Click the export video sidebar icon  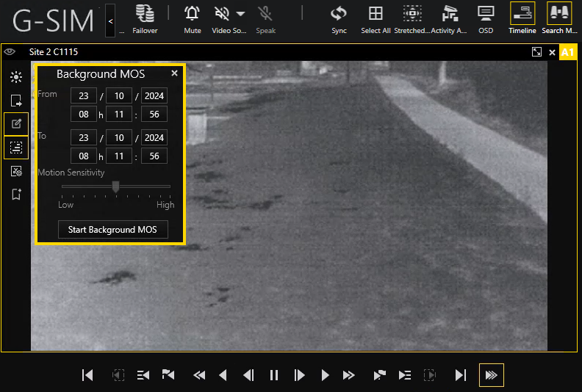(16, 101)
